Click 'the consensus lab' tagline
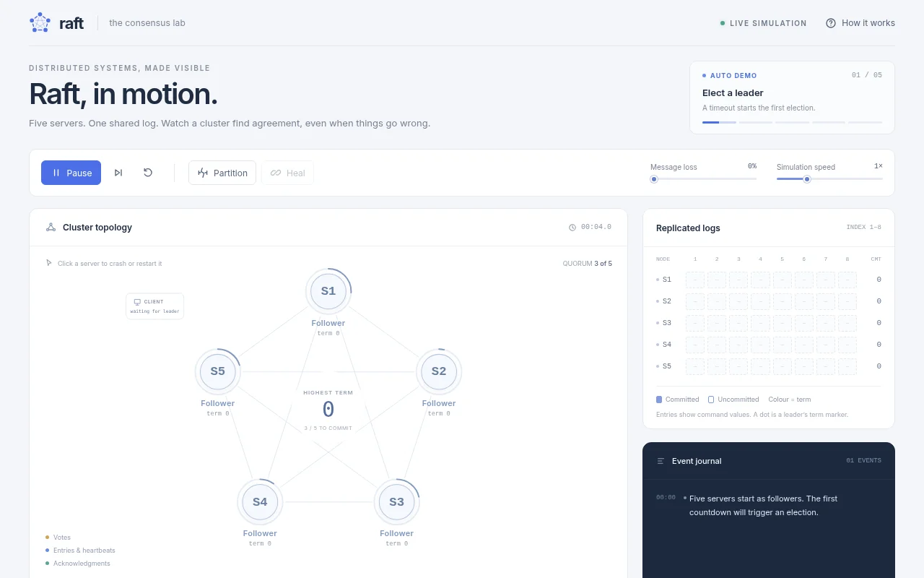Screen dimensions: 924x578 point(147,23)
